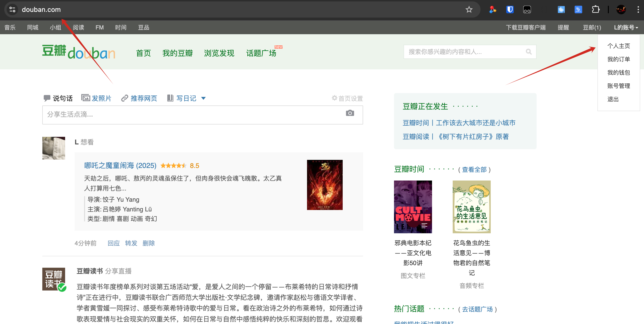Bookmark this page with the star icon
This screenshot has width=644, height=324.
click(x=469, y=10)
